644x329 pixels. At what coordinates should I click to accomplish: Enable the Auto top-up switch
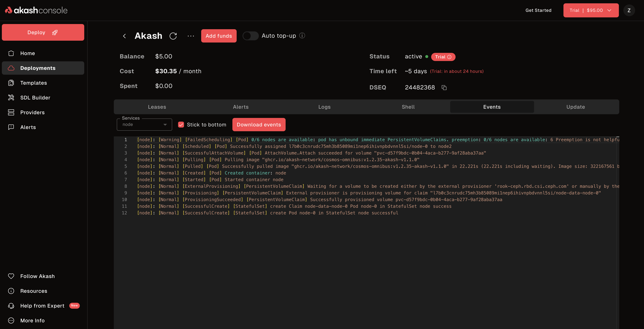click(250, 36)
